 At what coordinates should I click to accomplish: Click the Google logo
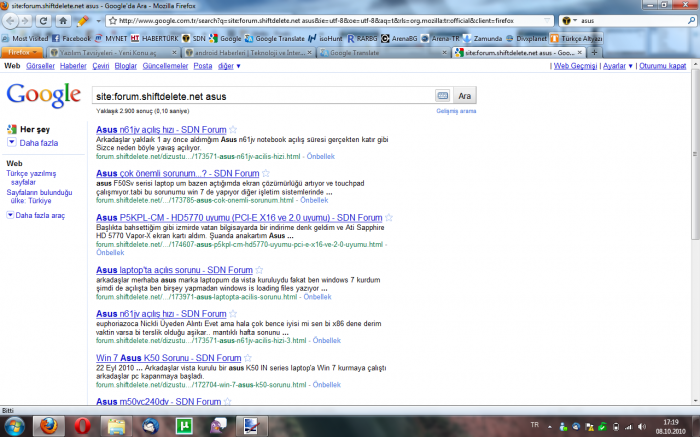(x=44, y=95)
